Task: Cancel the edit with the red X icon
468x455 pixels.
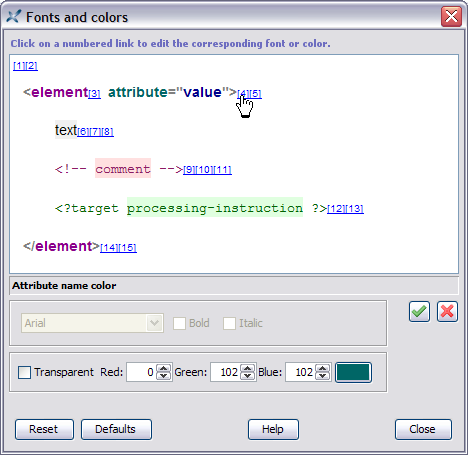Action: [x=447, y=312]
